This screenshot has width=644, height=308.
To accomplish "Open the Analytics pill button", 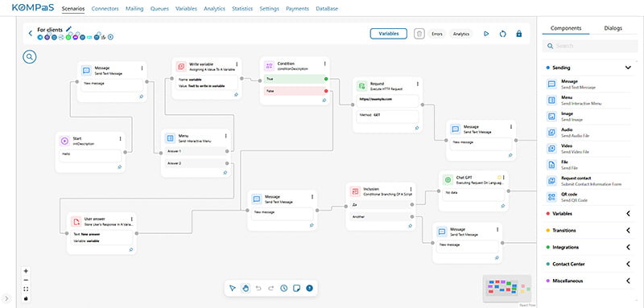I will tap(461, 34).
